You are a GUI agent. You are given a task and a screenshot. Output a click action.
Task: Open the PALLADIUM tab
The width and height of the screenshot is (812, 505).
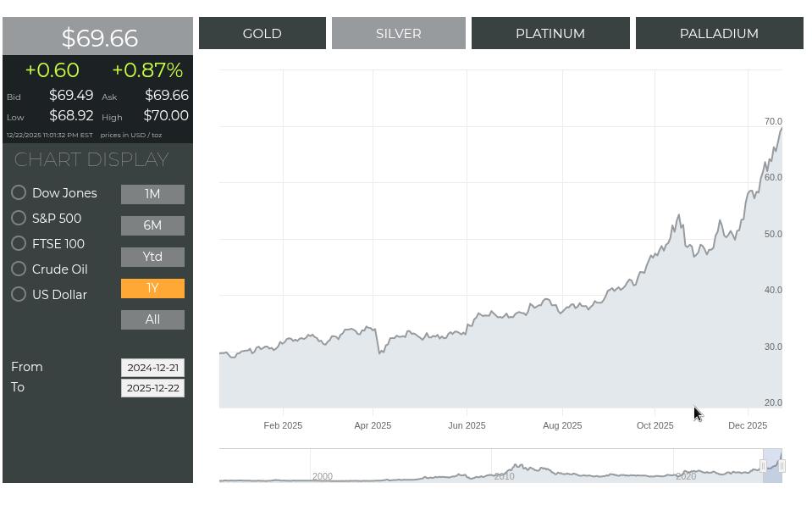pos(720,33)
